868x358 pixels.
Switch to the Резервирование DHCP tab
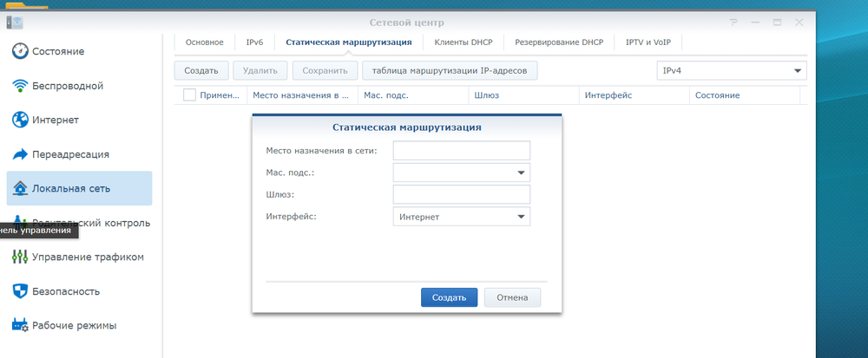(x=558, y=42)
